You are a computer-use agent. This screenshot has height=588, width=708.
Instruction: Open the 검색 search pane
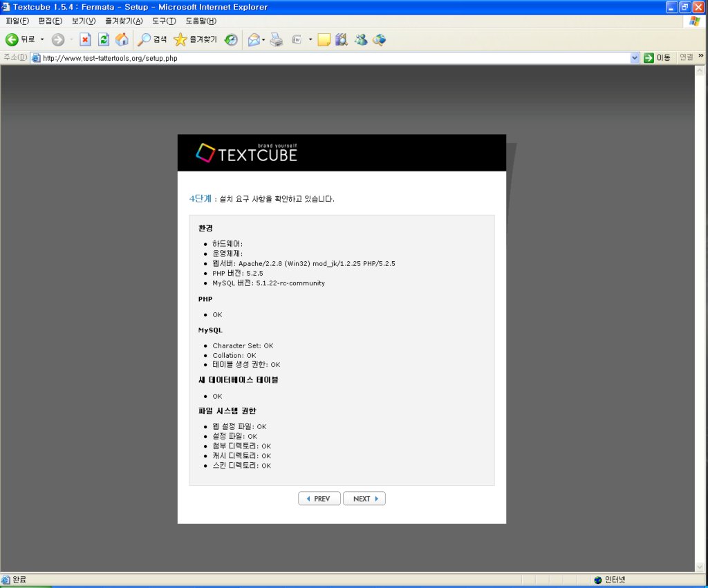click(152, 39)
